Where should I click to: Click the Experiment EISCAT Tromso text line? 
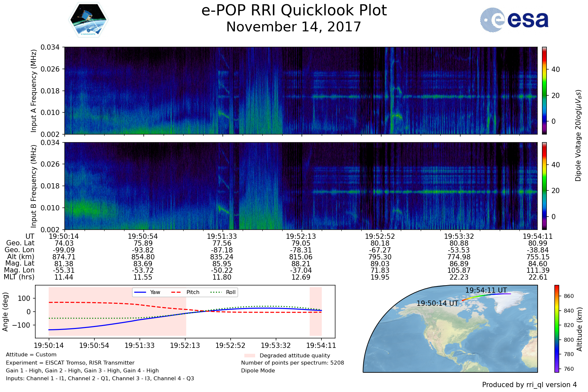70,363
